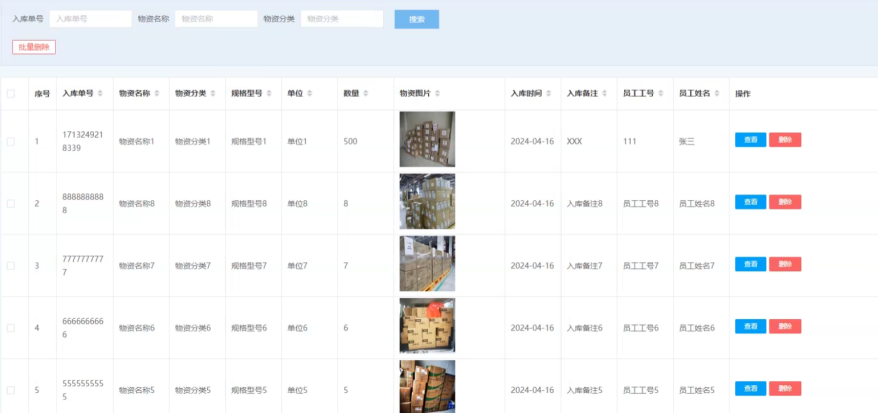Sort table by 物资分类 column icon
The image size is (878, 413).
(x=213, y=94)
